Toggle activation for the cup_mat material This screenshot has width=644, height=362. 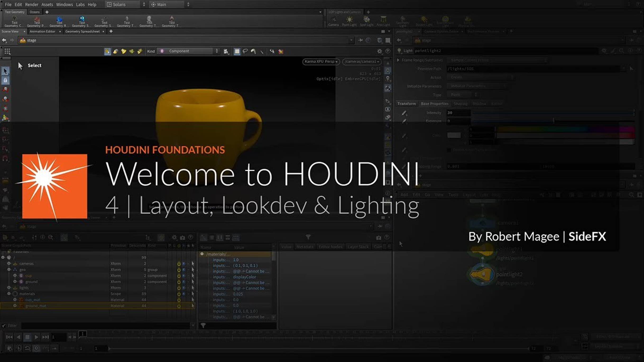click(x=179, y=300)
